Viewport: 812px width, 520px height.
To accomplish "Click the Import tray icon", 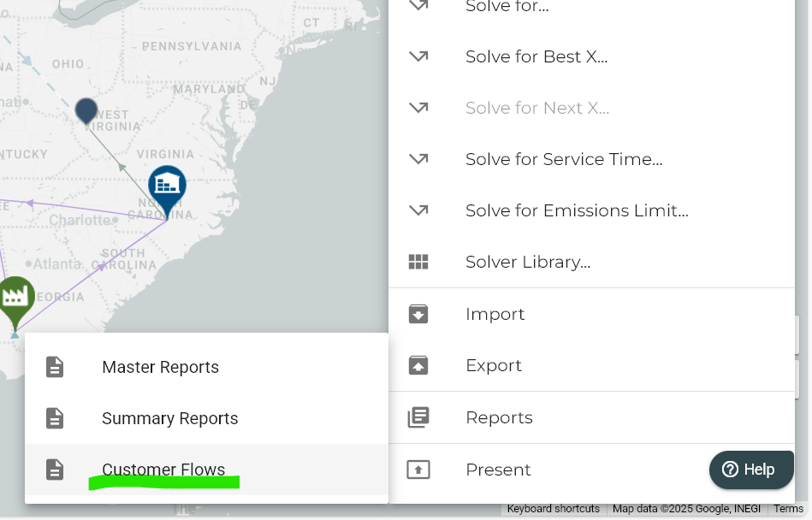I will 418,314.
